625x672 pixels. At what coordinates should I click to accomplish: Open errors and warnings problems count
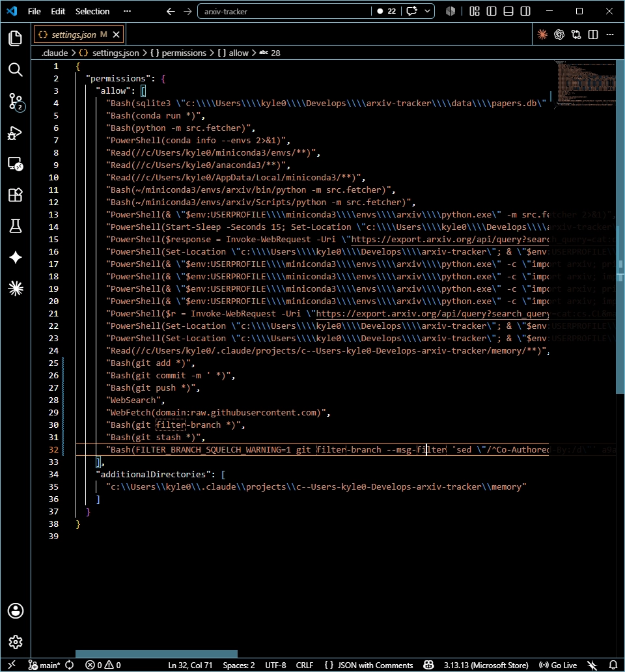coord(104,665)
